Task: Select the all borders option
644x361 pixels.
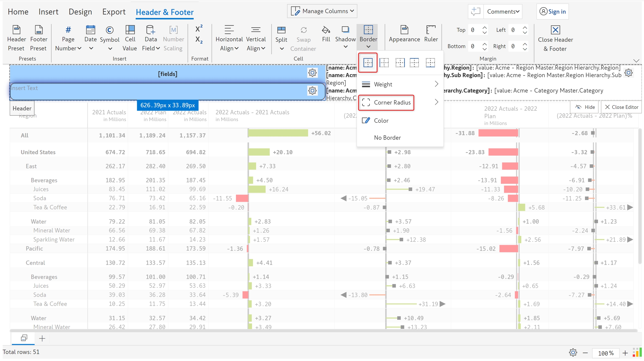Action: tap(368, 63)
